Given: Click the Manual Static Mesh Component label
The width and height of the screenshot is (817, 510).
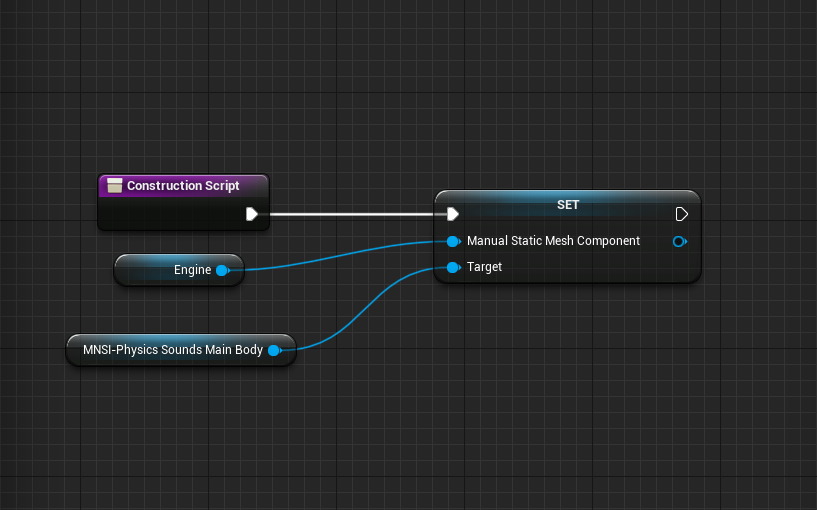Looking at the screenshot, I should point(553,241).
